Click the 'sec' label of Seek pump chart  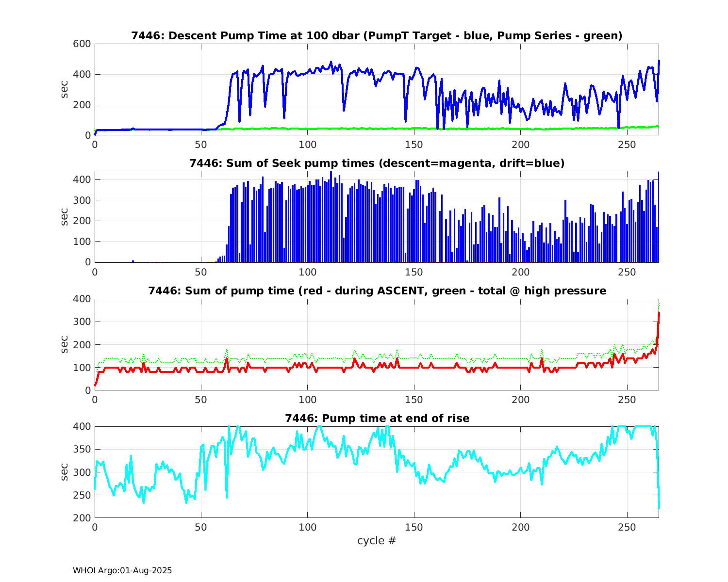tap(65, 217)
